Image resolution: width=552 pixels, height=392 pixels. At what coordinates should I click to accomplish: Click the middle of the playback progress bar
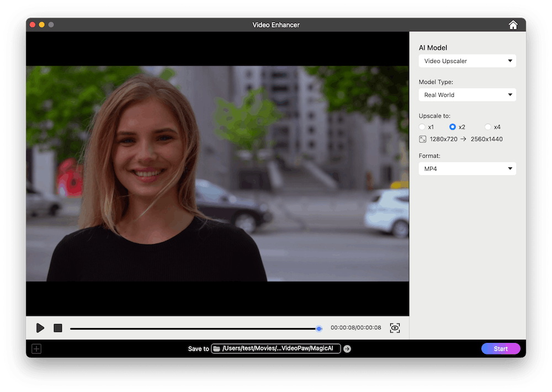tap(194, 329)
